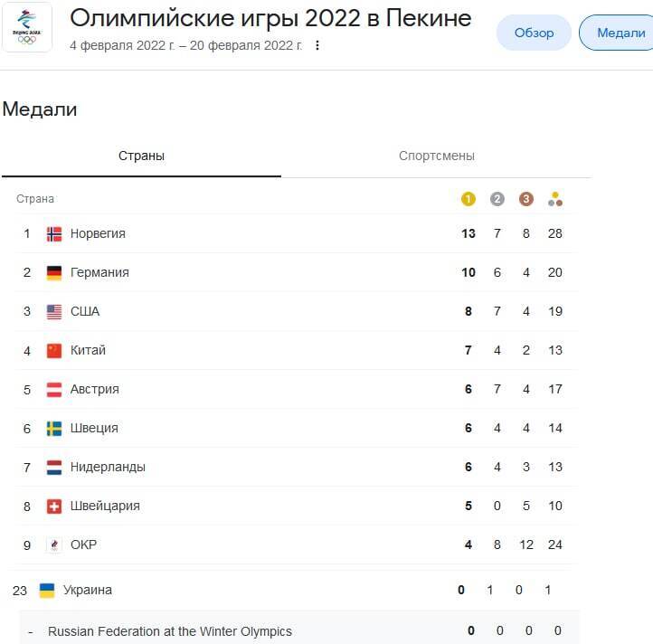Image resolution: width=653 pixels, height=644 pixels.
Task: Click the gold medal column icon
Action: click(468, 199)
